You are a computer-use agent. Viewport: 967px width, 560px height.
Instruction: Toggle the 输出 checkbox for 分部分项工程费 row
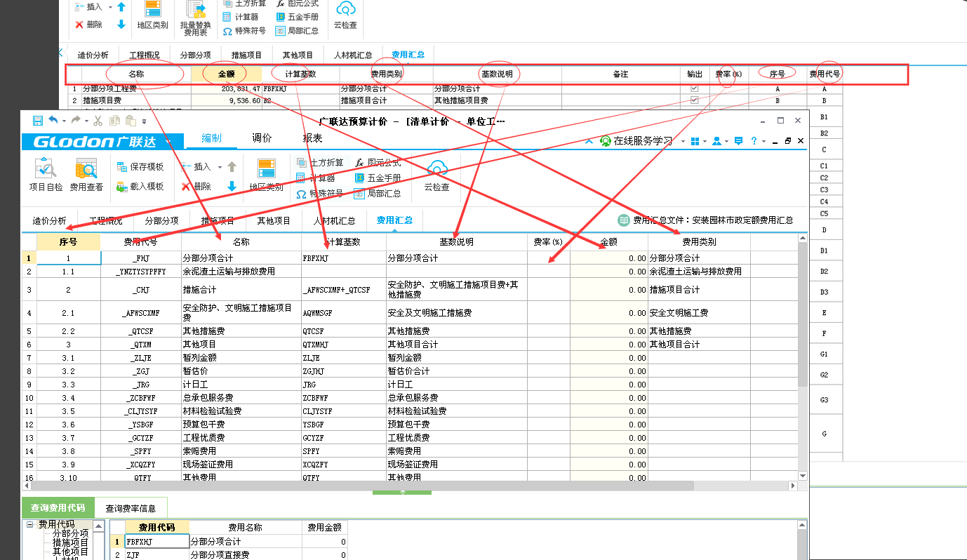pyautogui.click(x=695, y=89)
